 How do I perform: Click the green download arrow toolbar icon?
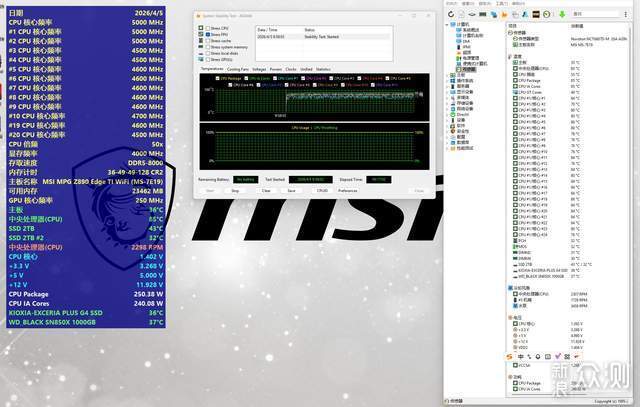click(562, 14)
